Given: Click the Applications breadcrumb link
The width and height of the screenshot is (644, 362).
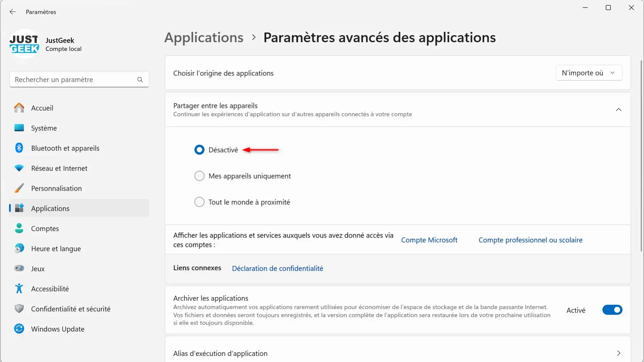Looking at the screenshot, I should 204,38.
